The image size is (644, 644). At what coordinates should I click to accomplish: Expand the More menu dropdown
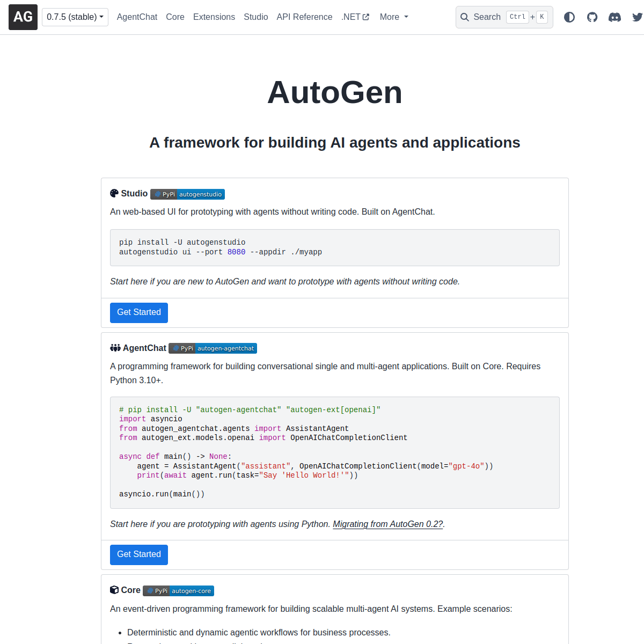coord(394,17)
